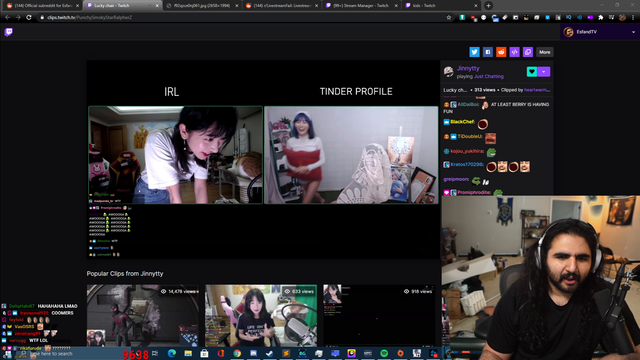
Task: Share the clip on Twitter
Action: (x=474, y=52)
